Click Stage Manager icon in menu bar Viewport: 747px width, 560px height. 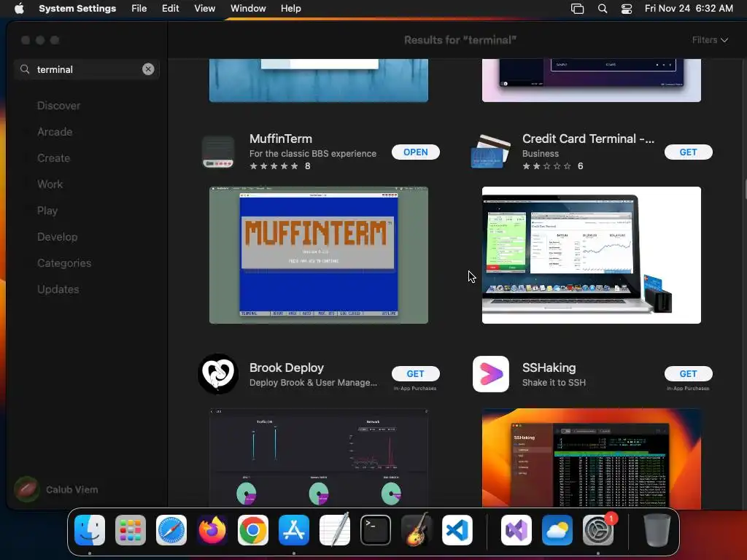[578, 9]
